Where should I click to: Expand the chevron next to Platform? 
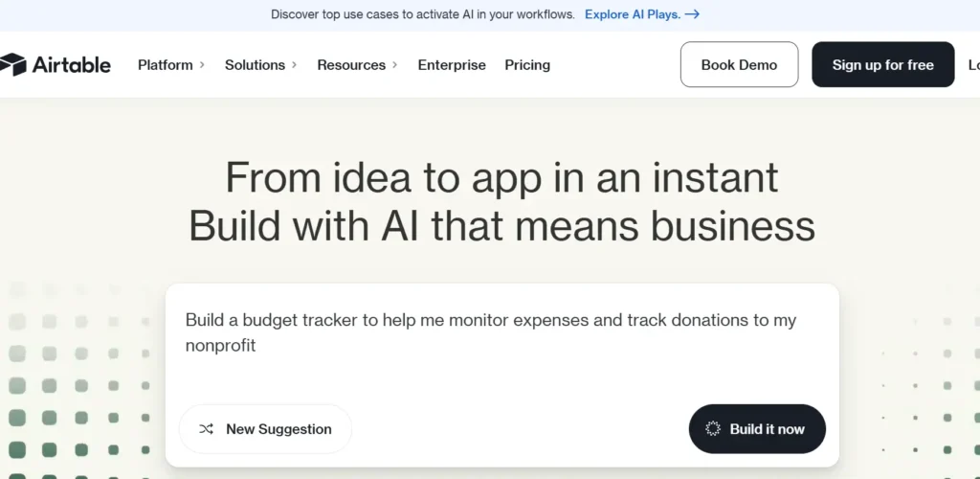202,65
